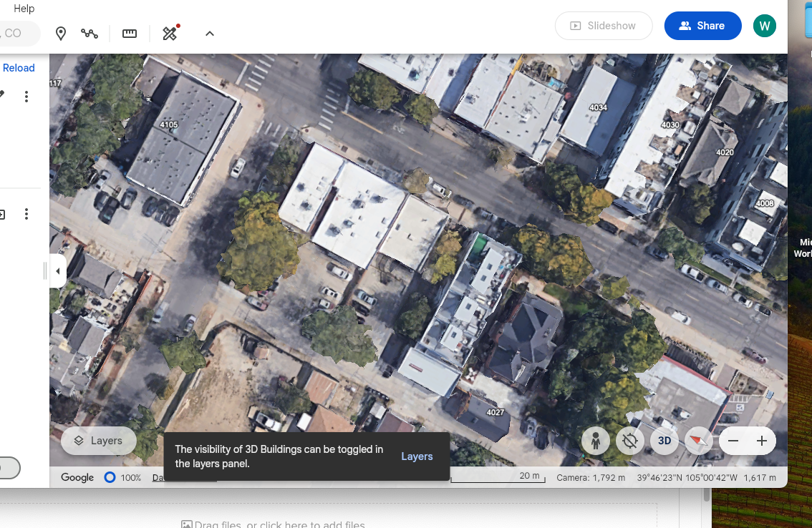The height and width of the screenshot is (528, 812).
Task: Open the Layers panel from the map button
Action: pos(99,441)
